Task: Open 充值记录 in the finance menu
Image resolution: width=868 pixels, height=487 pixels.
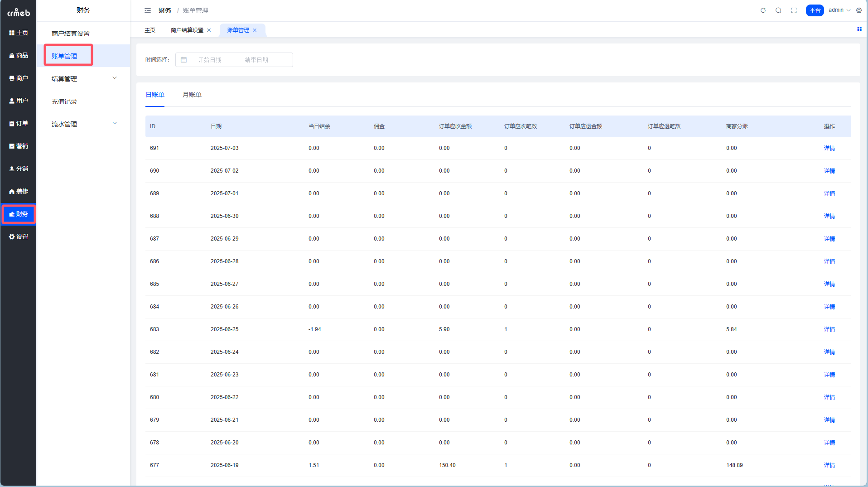Action: [x=64, y=101]
